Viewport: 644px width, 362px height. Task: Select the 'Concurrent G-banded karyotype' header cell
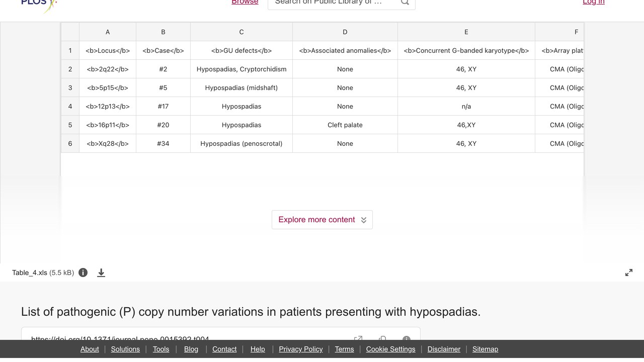point(466,50)
